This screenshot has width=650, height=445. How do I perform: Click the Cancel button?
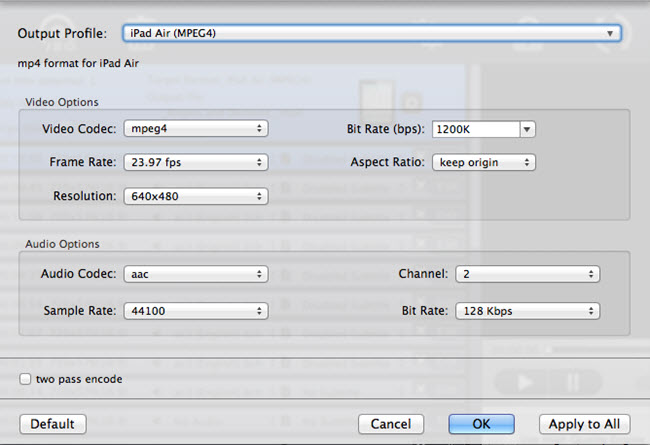point(391,424)
